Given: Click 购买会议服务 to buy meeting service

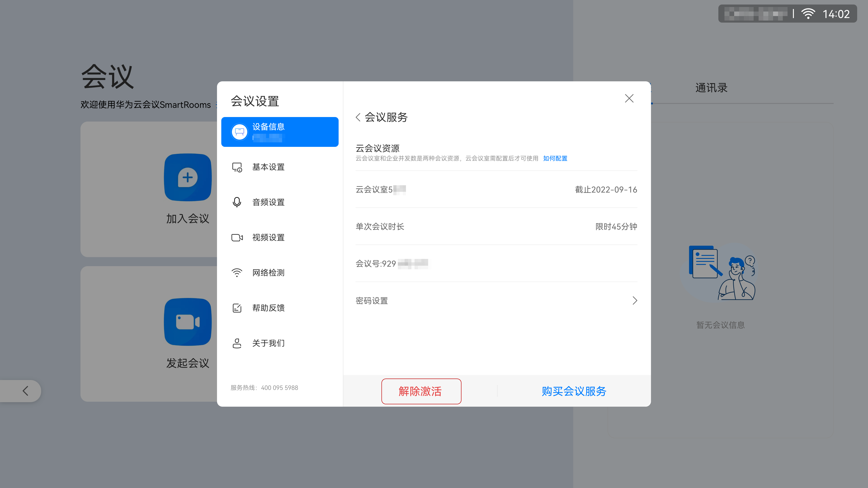Looking at the screenshot, I should (x=574, y=391).
